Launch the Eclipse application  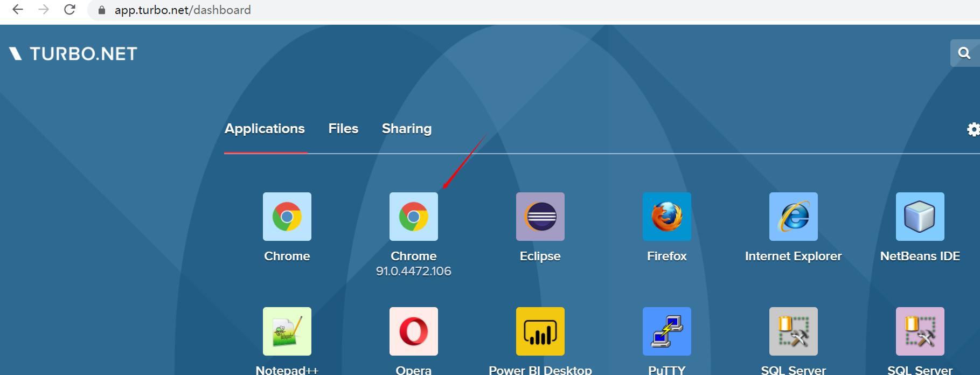540,217
